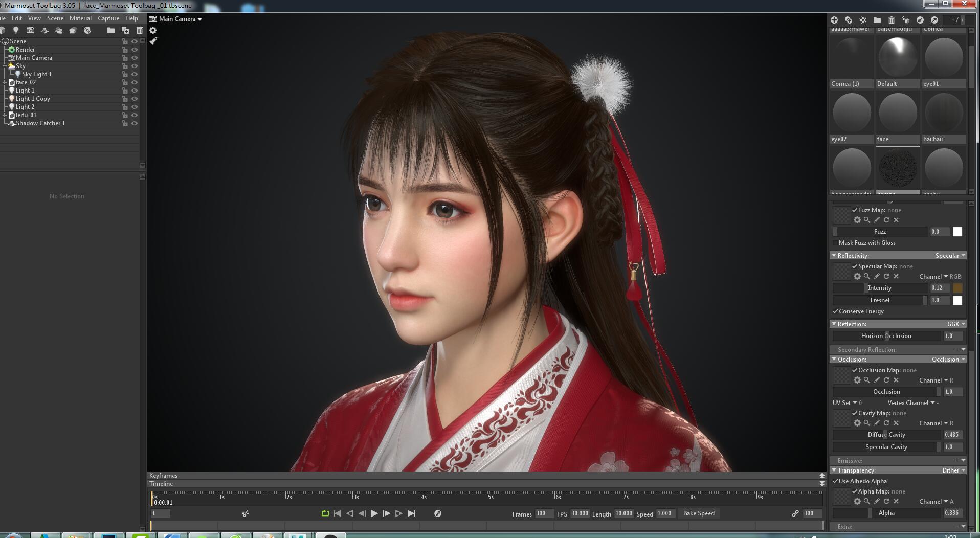
Task: Click the down-left arrow material icon
Action: coord(920,20)
